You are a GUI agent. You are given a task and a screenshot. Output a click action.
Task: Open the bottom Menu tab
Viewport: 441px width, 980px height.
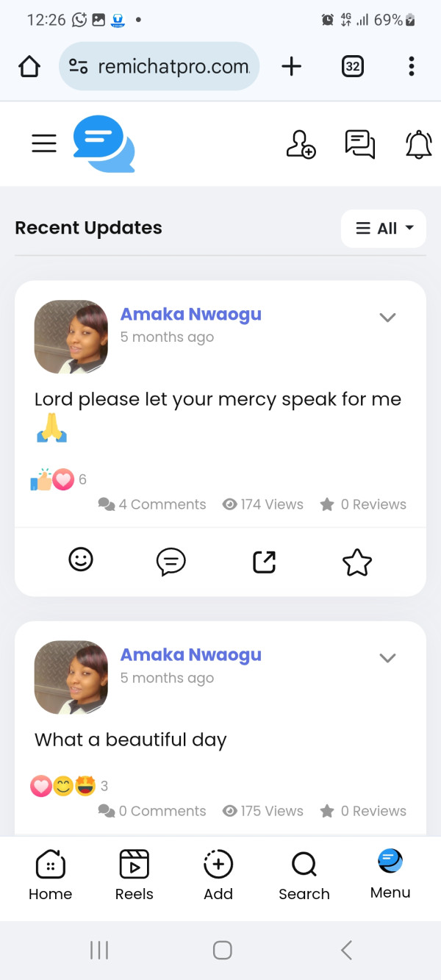click(390, 874)
